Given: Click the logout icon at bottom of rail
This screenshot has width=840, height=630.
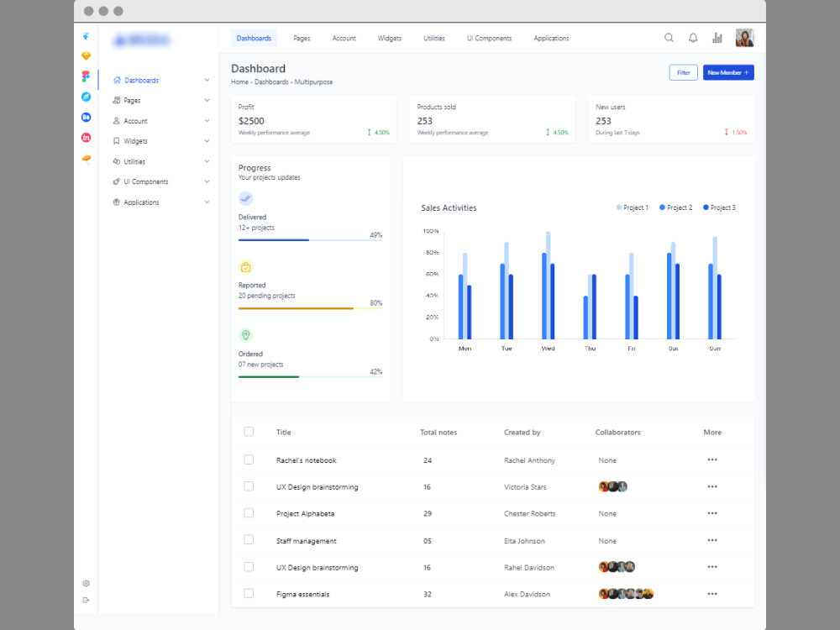Looking at the screenshot, I should (x=86, y=600).
